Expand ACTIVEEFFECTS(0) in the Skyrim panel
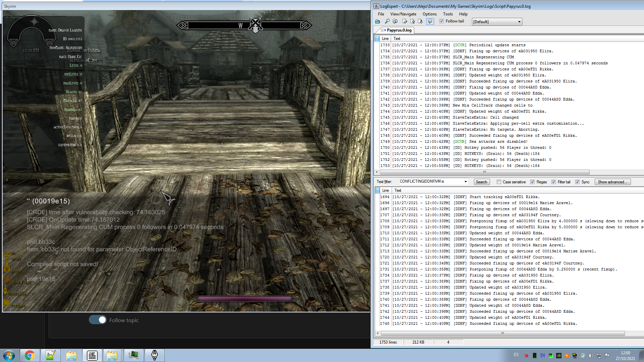The width and height of the screenshot is (644, 362). pyautogui.click(x=68, y=127)
